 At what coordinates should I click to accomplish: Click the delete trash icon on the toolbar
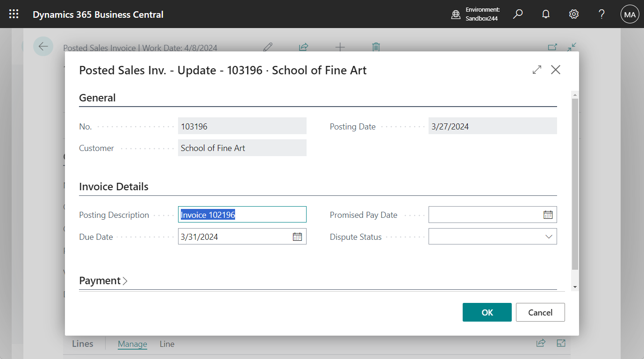(376, 47)
